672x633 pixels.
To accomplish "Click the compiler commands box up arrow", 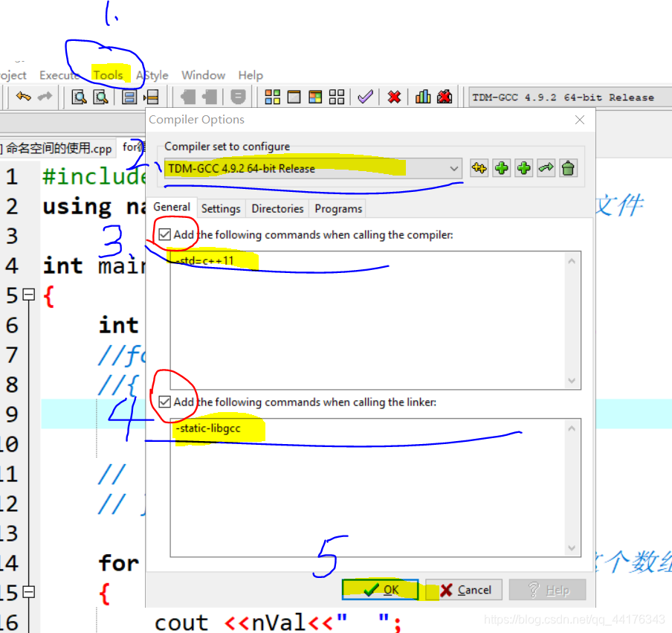I will pos(572,261).
